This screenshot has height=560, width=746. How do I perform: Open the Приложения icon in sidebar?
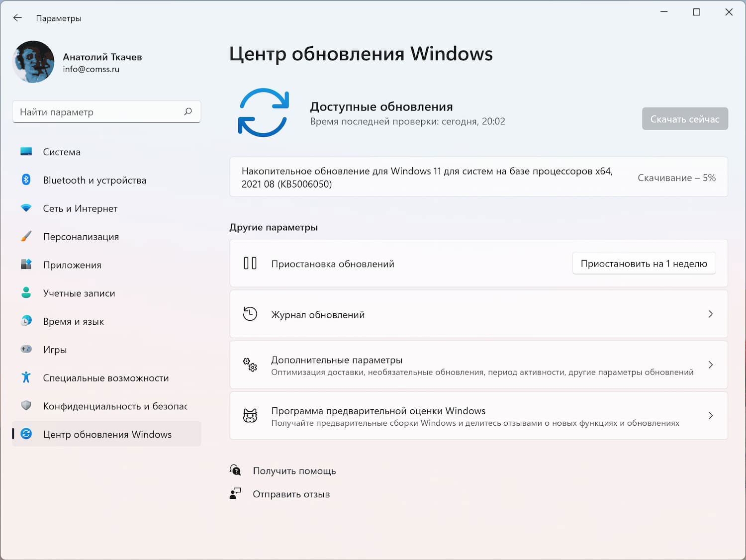point(26,265)
